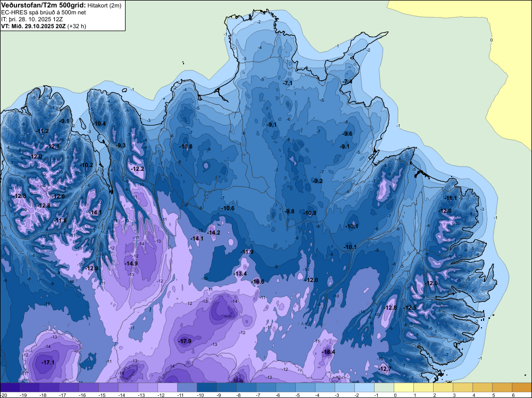The image size is (532, 398).
Task: Click the -12.2 temperature value on the map
Action: click(138, 169)
